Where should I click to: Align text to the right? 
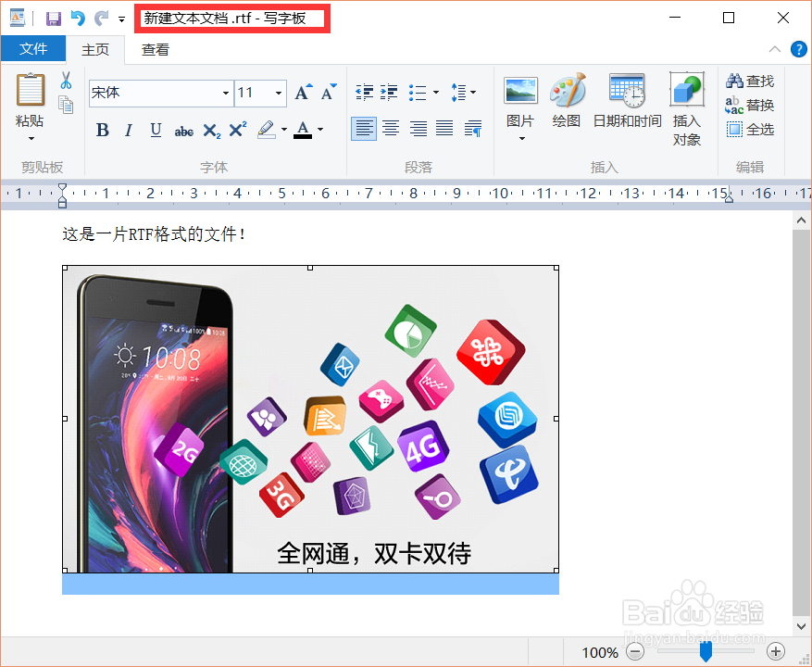point(418,128)
